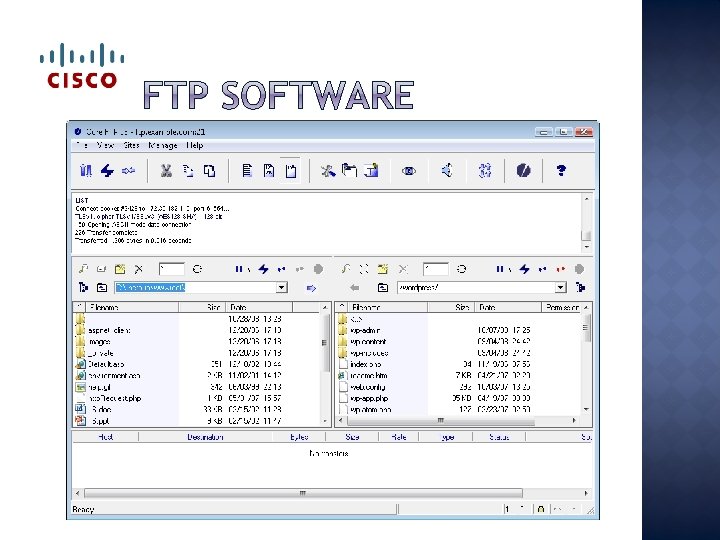The width and height of the screenshot is (720, 540).
Task: Click the lightning icon in local pane toolbar
Action: click(x=263, y=269)
